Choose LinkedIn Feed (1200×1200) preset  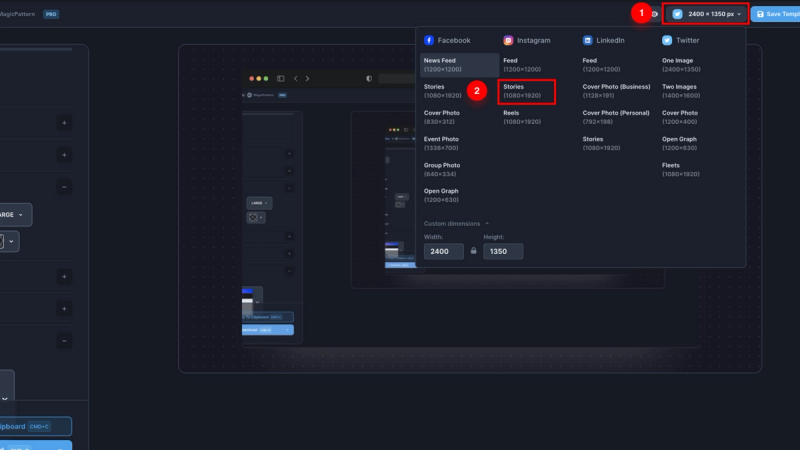tap(602, 65)
